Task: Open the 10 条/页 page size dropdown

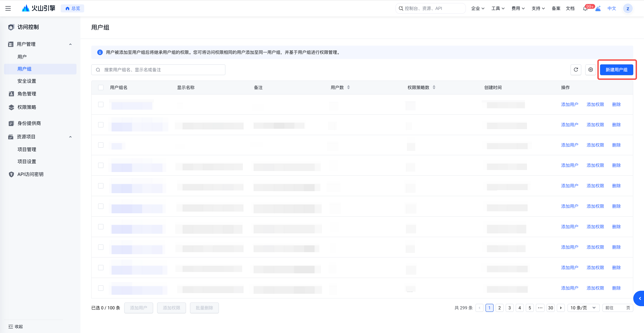Action: point(583,308)
